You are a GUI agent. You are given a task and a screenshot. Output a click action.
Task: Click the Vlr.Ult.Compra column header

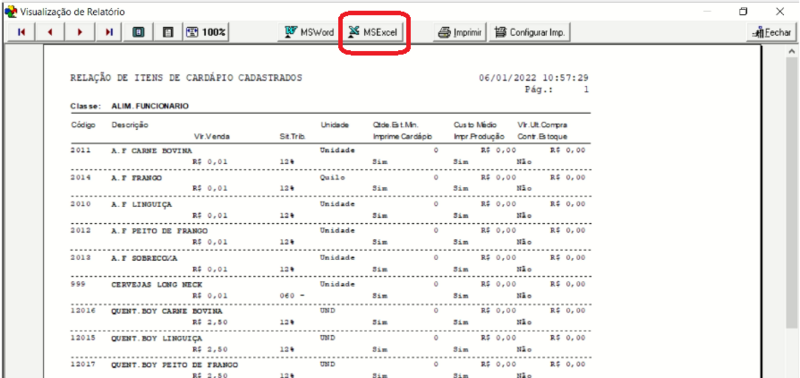pos(542,125)
